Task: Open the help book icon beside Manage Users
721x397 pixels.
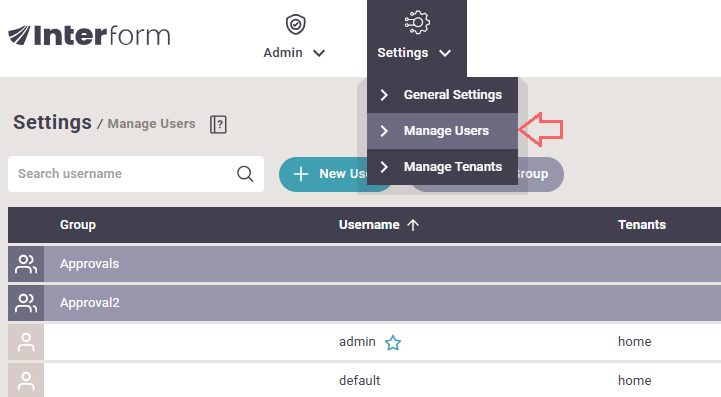Action: tap(218, 124)
